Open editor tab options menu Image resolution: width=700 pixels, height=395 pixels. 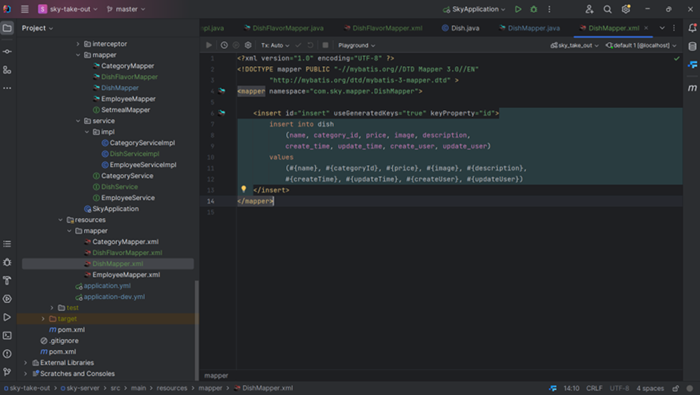(674, 28)
